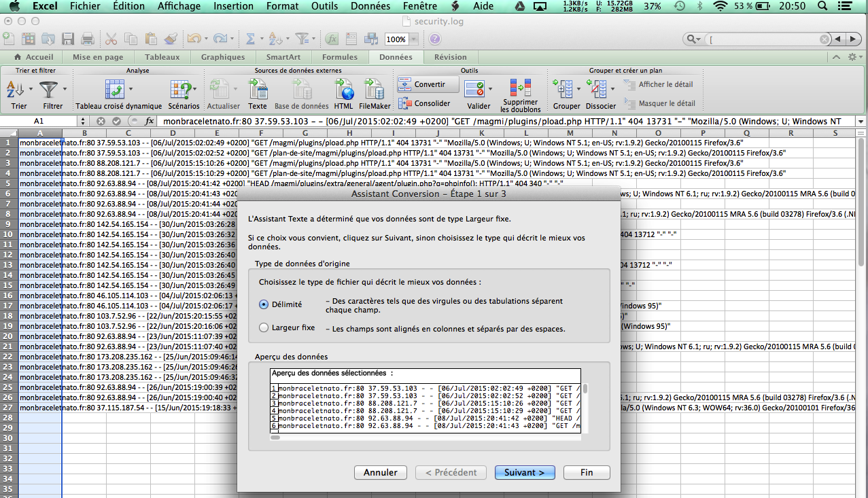Open the AutoSum dropdown arrow
868x498 pixels.
pyautogui.click(x=260, y=39)
